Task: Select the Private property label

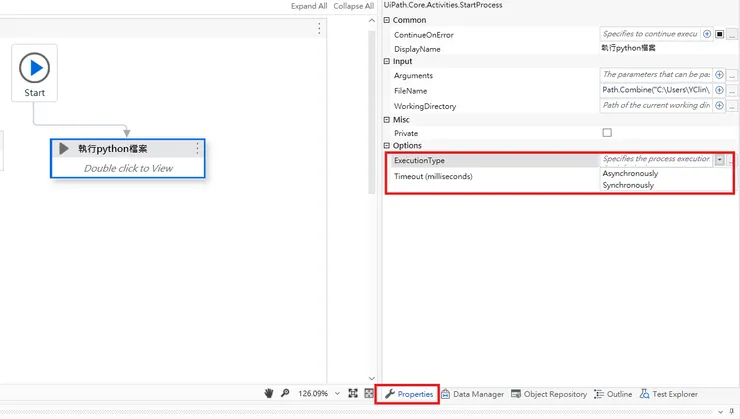Action: [406, 134]
